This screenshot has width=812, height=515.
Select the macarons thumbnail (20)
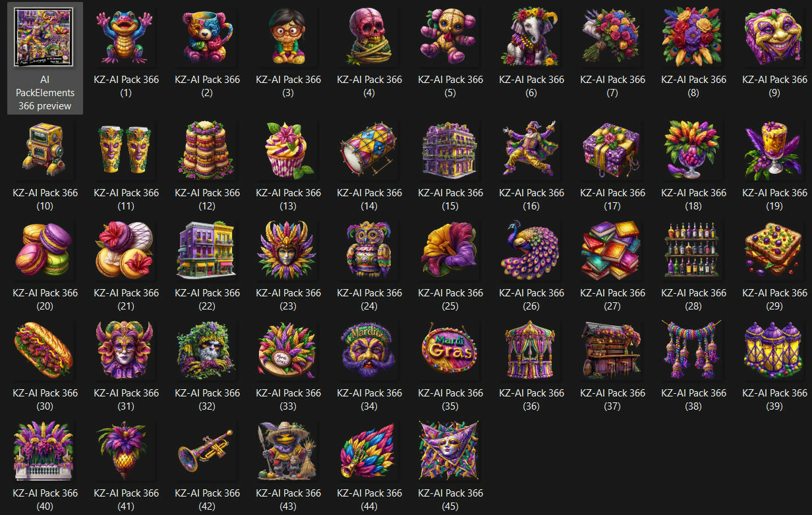[45, 250]
